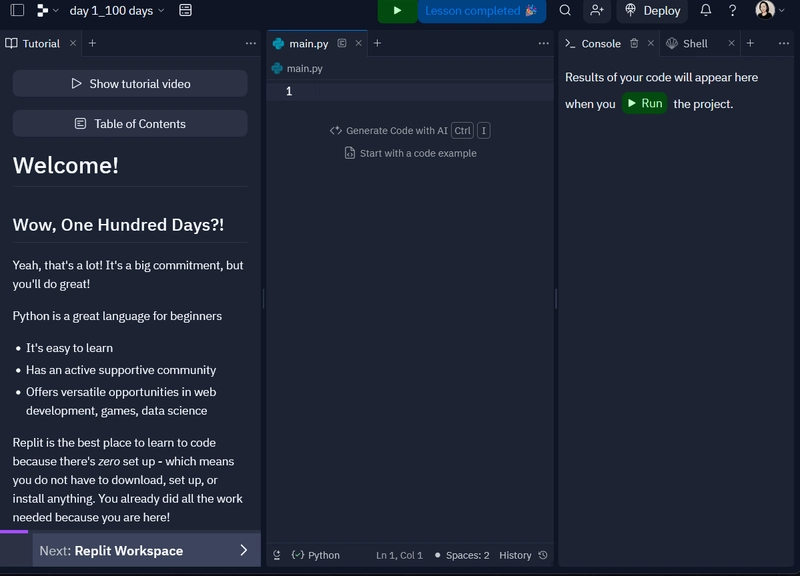Screen dimensions: 800x576
Task: Go to Next: Replit Workspace
Action: (146, 550)
